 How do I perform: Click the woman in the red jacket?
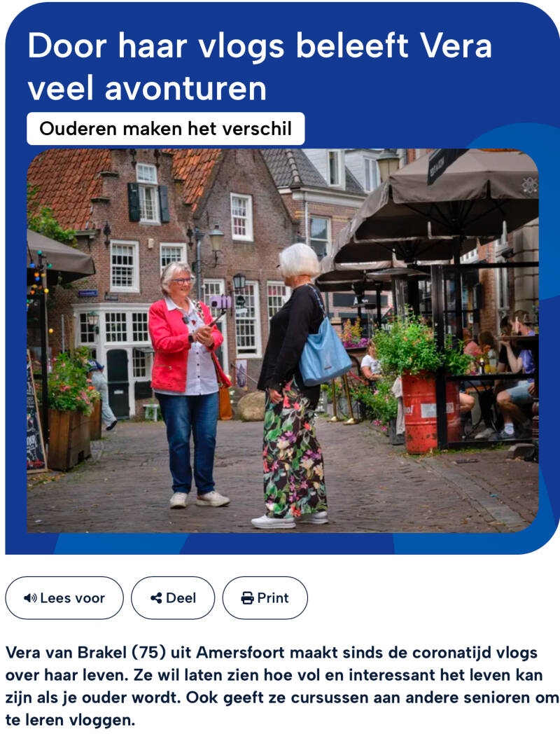coord(188,383)
